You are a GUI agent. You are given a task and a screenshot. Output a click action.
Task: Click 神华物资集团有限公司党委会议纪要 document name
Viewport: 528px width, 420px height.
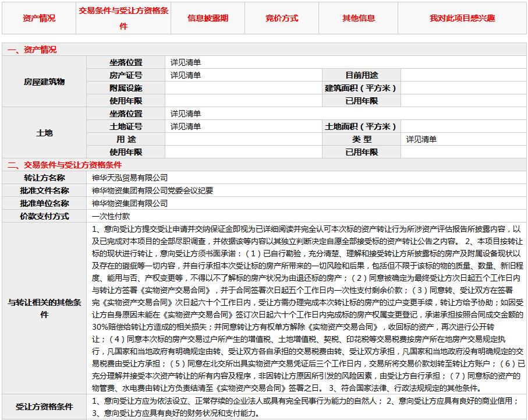point(153,190)
